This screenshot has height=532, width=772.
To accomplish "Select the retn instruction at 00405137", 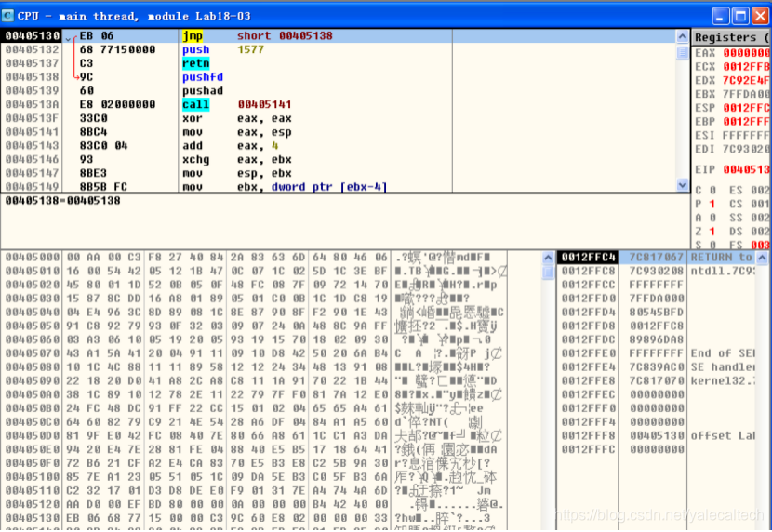I will 338,63.
